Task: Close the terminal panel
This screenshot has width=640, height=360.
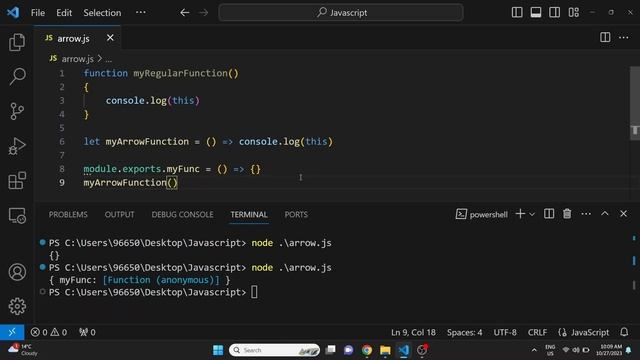Action: point(623,214)
